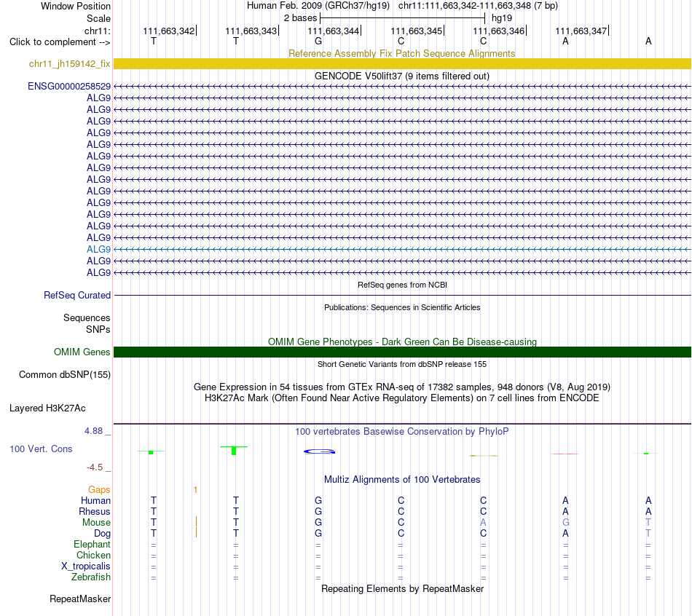Click the Chicken species label
This screenshot has height=616, width=692.
pos(93,555)
